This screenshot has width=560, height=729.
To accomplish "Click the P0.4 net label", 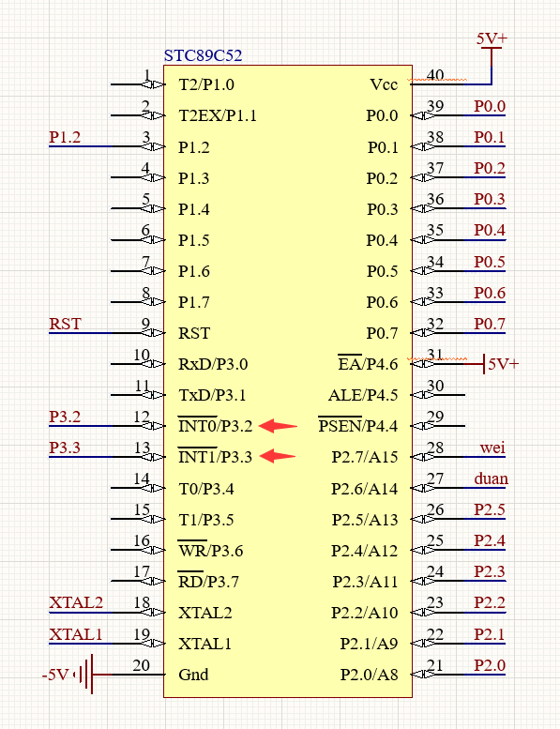I will pos(490,230).
